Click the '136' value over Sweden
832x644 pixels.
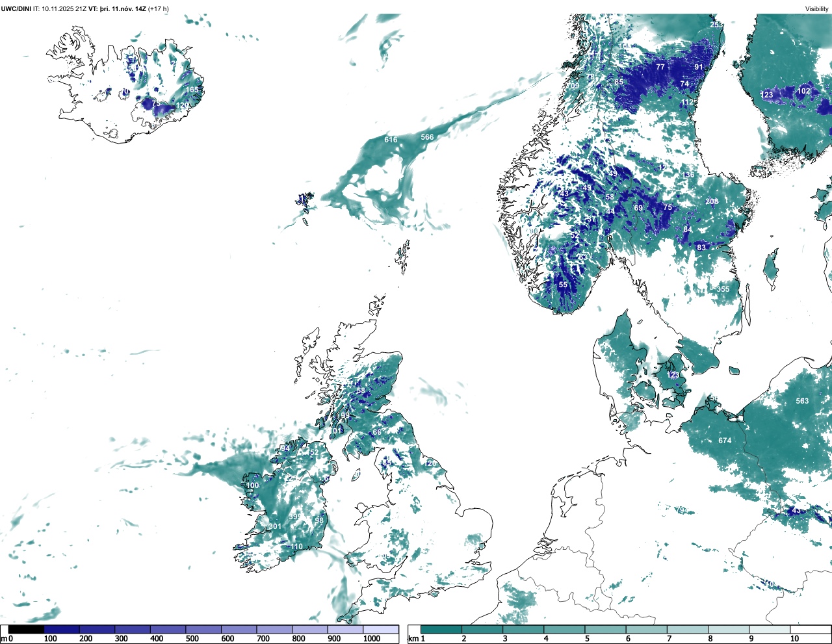(x=688, y=175)
